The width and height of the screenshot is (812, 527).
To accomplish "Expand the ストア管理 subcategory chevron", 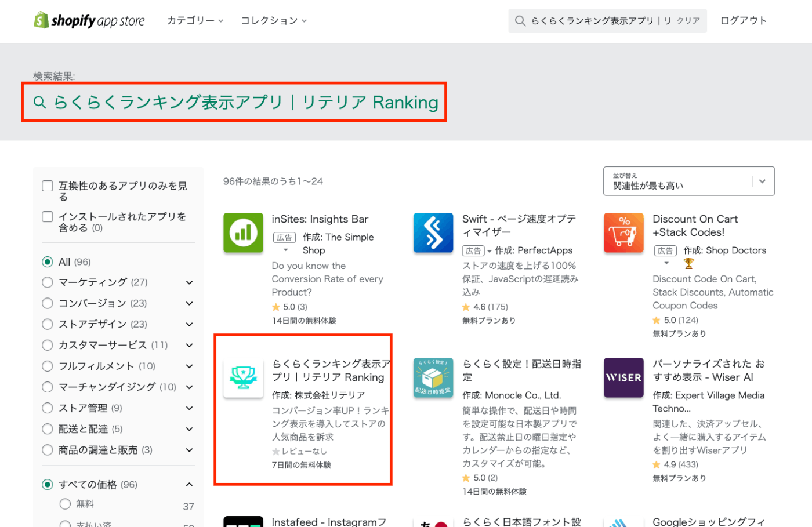I will click(189, 408).
